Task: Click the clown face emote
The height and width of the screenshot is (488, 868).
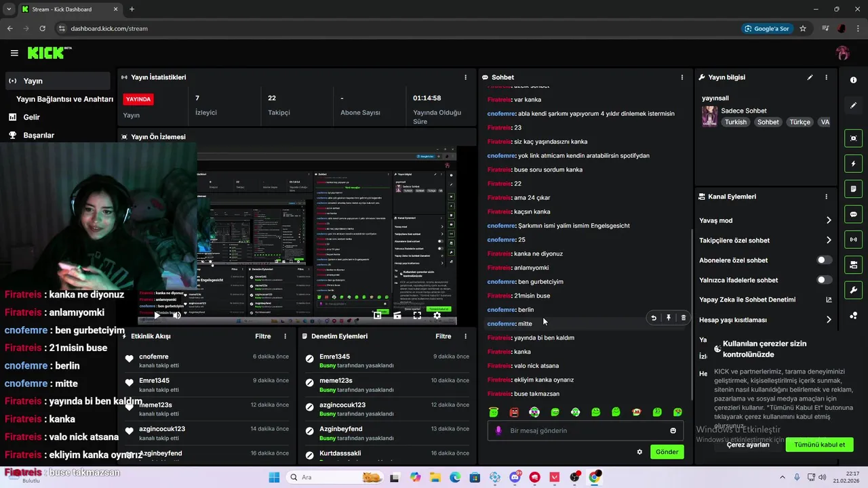Action: [x=534, y=412]
